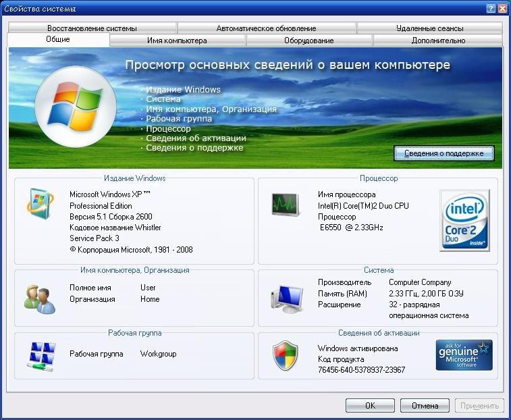Click 2.33 ГГц, 2,00 ГБ ОЗУ value
This screenshot has width=511, height=420.
[x=426, y=294]
